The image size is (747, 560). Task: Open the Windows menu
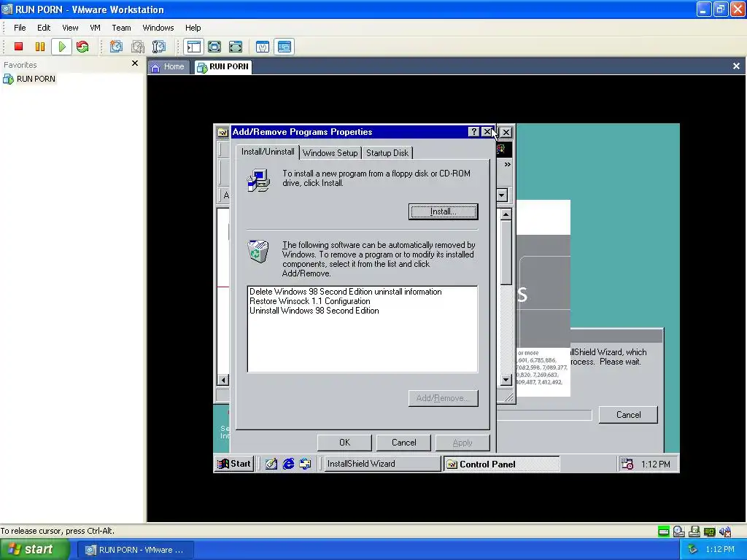coord(158,28)
